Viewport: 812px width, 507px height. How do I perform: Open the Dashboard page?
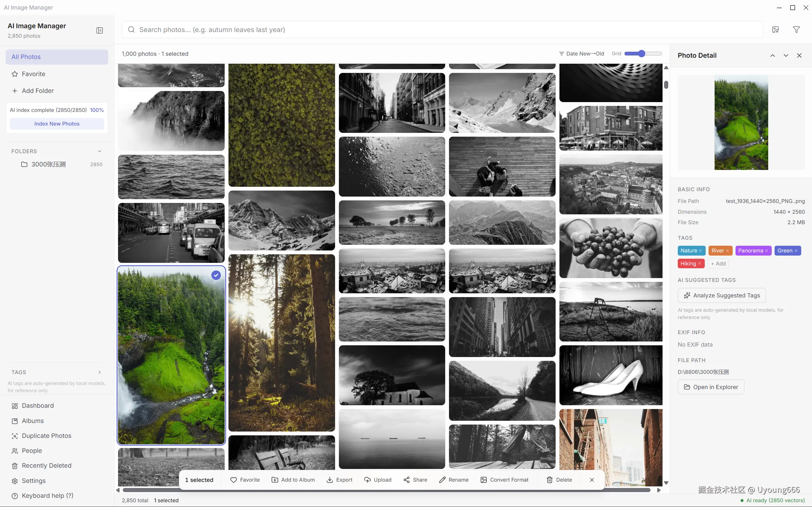click(x=57, y=406)
